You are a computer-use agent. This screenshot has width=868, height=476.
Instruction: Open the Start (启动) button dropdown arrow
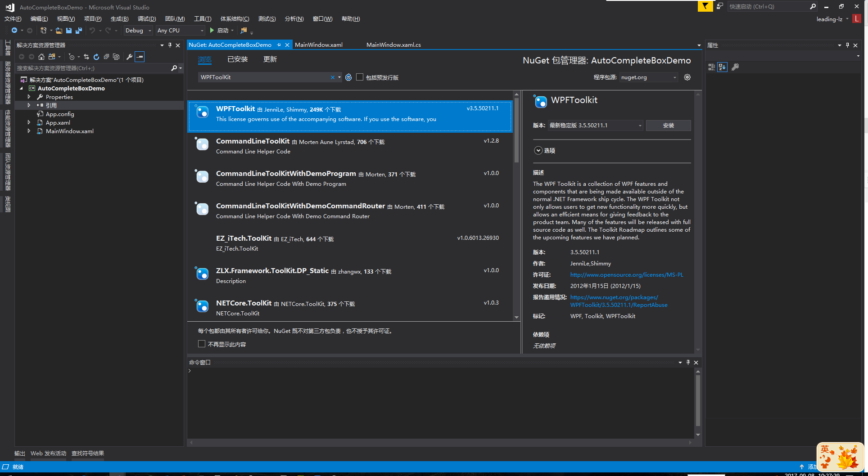(232, 31)
